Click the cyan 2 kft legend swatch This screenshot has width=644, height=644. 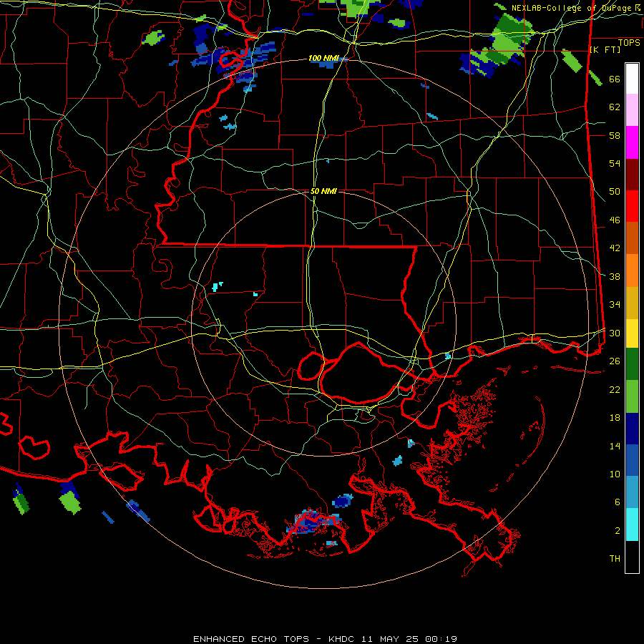point(632,525)
